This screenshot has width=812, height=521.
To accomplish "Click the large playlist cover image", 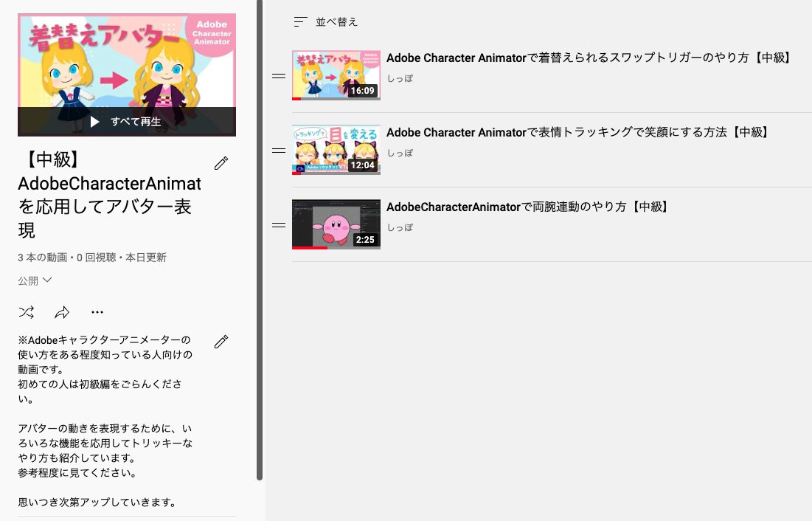I will point(127,75).
